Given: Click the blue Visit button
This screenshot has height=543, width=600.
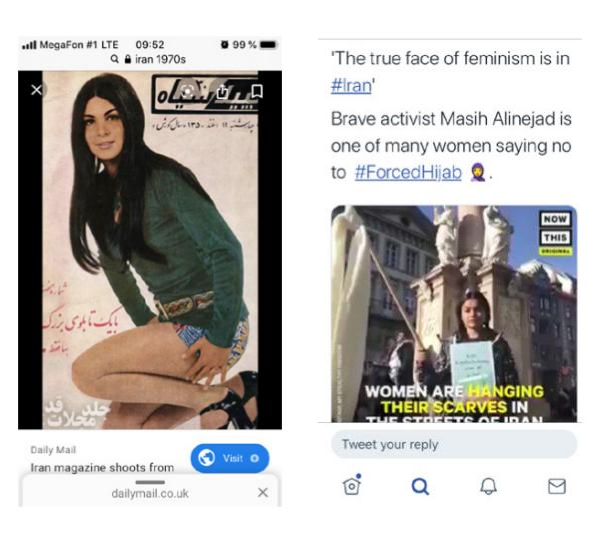Looking at the screenshot, I should pos(230,458).
